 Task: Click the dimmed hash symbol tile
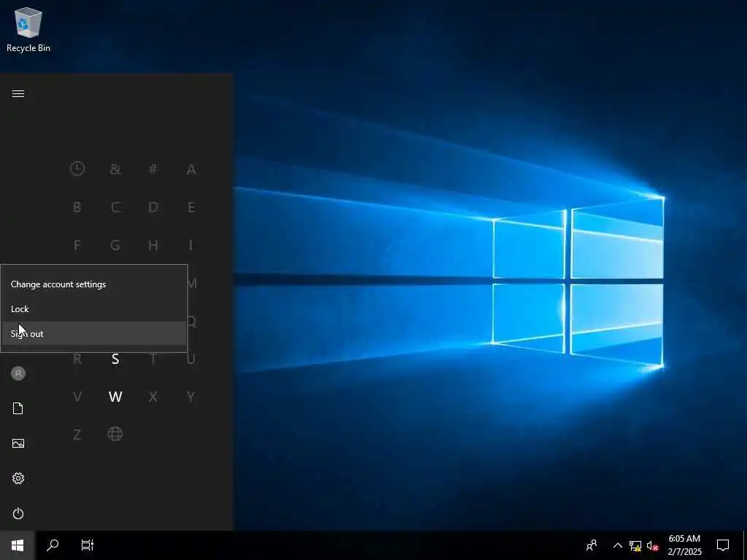coord(153,169)
